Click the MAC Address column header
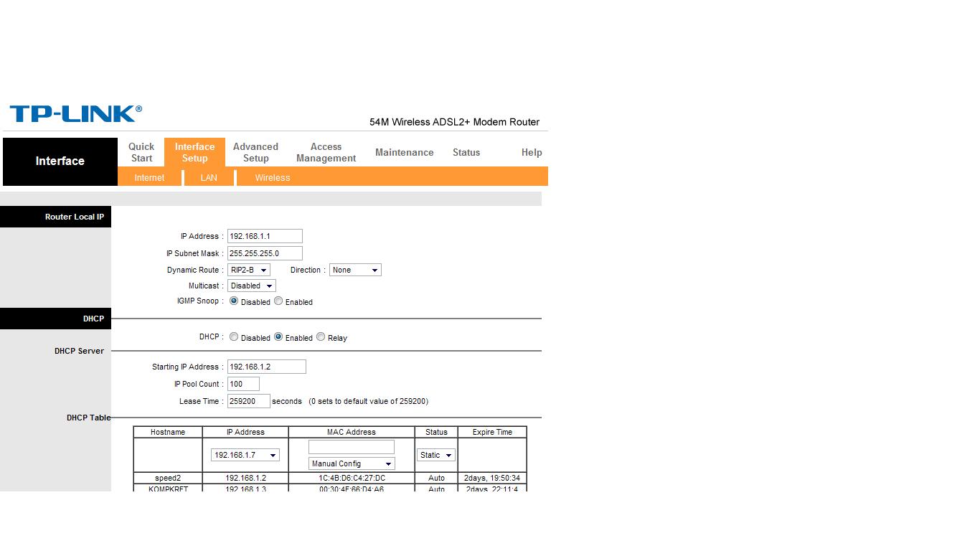The height and width of the screenshot is (551, 980). (352, 432)
